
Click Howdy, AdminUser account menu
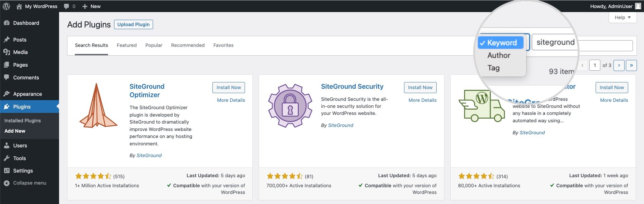point(615,6)
